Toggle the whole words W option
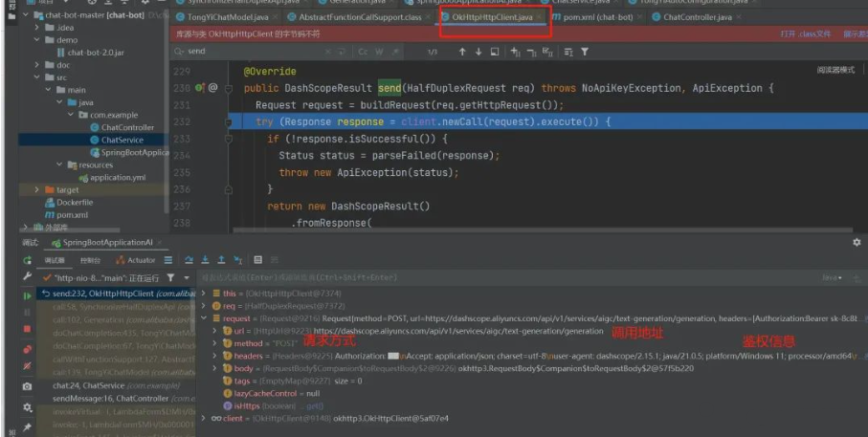Viewport: 868px width, 437px height. [x=379, y=52]
